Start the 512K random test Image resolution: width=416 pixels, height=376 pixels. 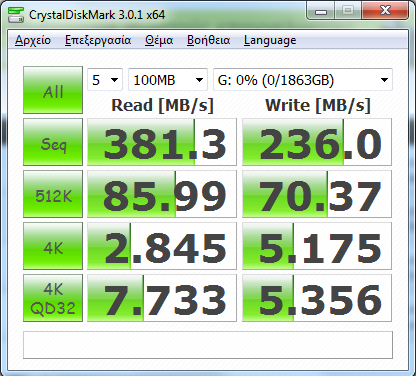click(53, 194)
